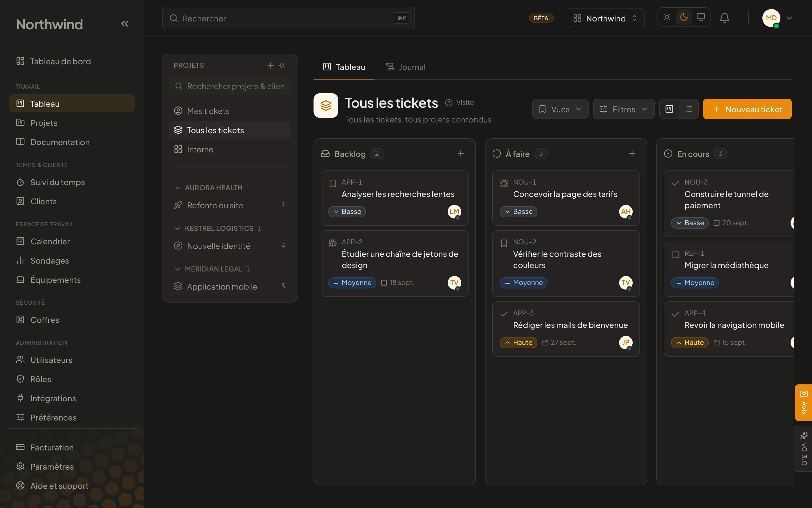Viewport: 812px width, 508px height.
Task: Click bookmark icon on NOU-2 card
Action: pos(504,243)
